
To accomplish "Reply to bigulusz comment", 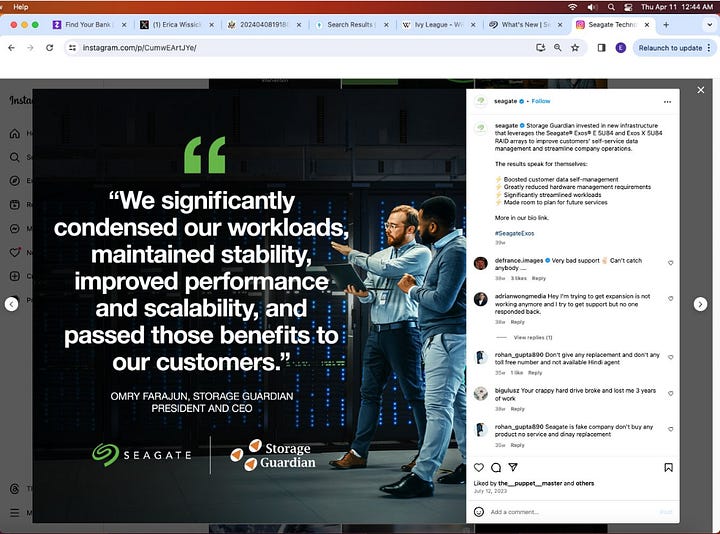I will (x=518, y=409).
